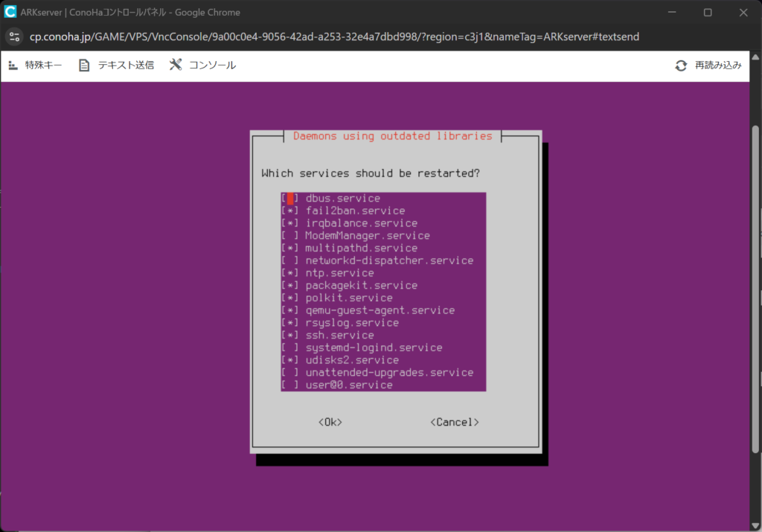Toggle the dbus.service checkbox
This screenshot has width=762, height=532.
pos(290,199)
